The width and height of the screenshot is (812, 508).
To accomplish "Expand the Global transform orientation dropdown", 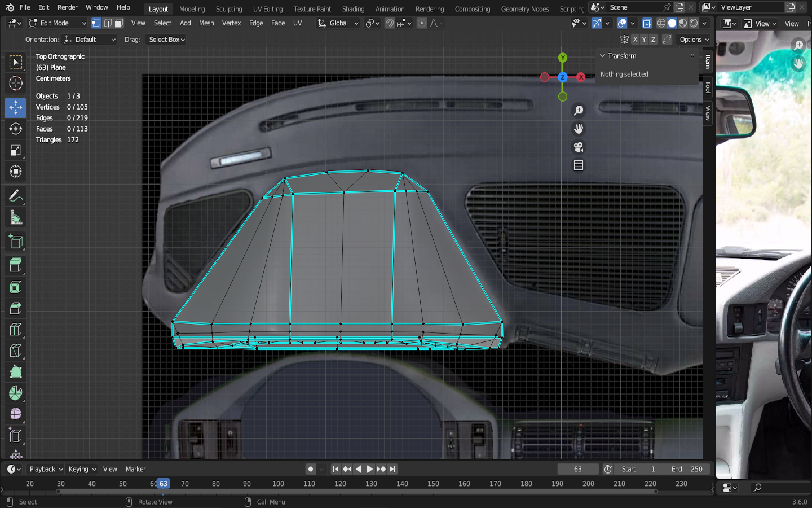I will [x=338, y=23].
